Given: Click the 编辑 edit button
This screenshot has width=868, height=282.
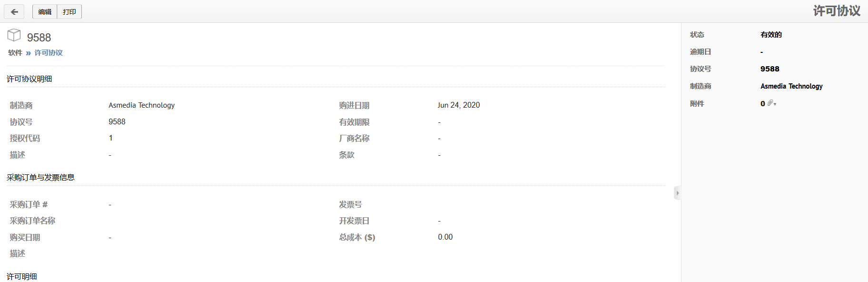Looking at the screenshot, I should [x=45, y=12].
